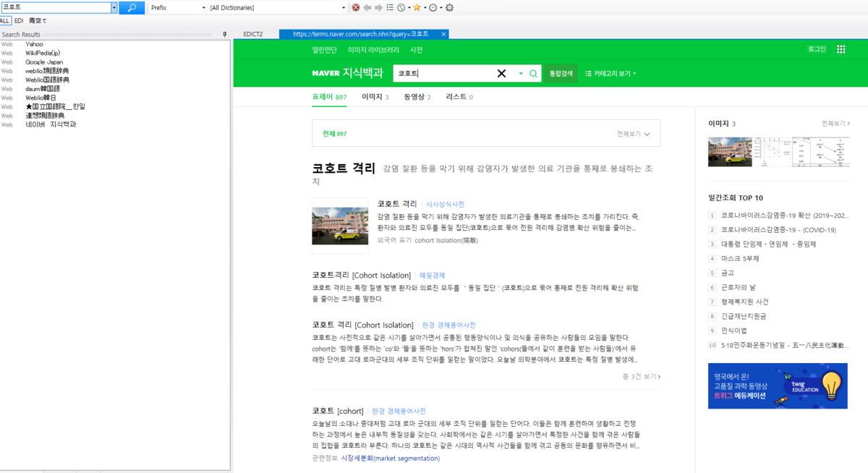Open top 10 item 민식이법
Image resolution: width=868 pixels, height=473 pixels.
(x=734, y=331)
